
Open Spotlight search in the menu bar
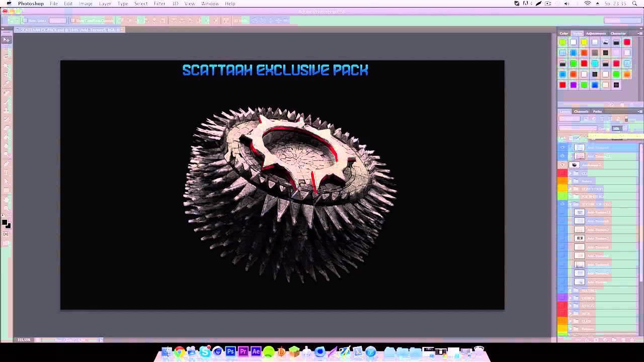(635, 4)
